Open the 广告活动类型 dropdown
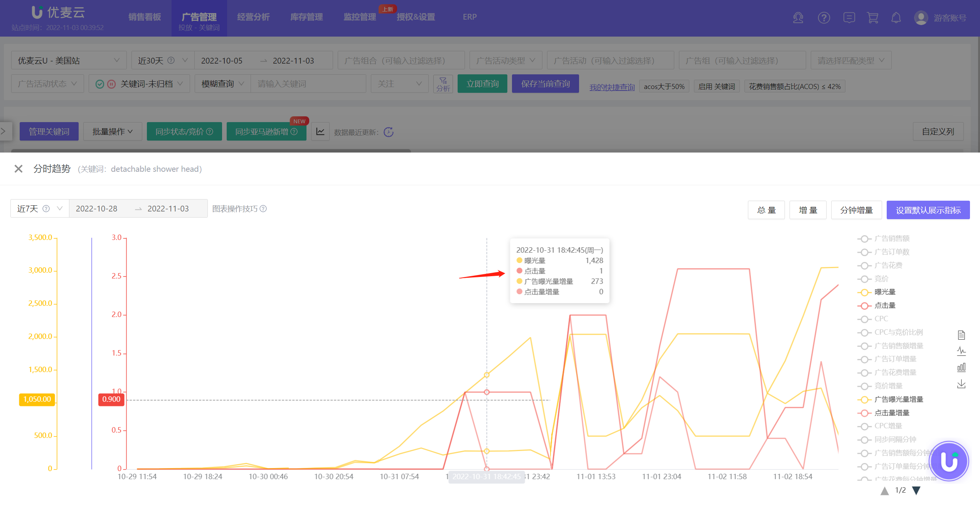Image resolution: width=980 pixels, height=525 pixels. [x=505, y=60]
